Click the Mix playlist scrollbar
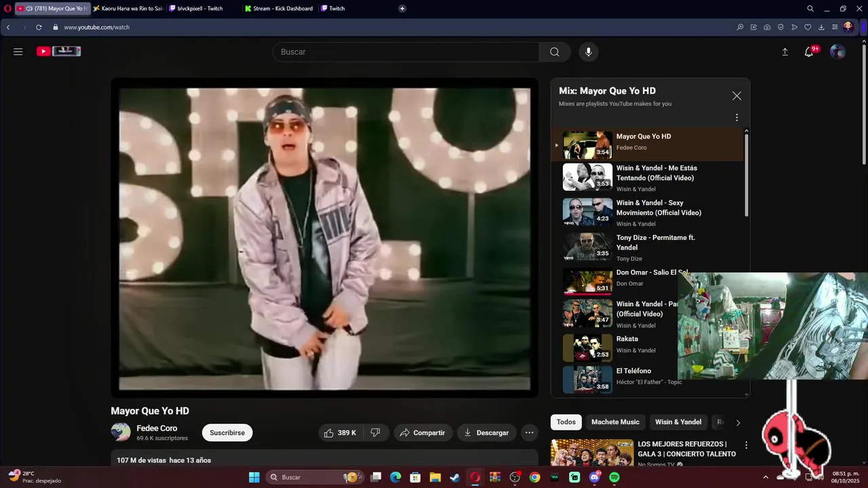Screen dimensions: 868x488 pyautogui.click(x=747, y=175)
